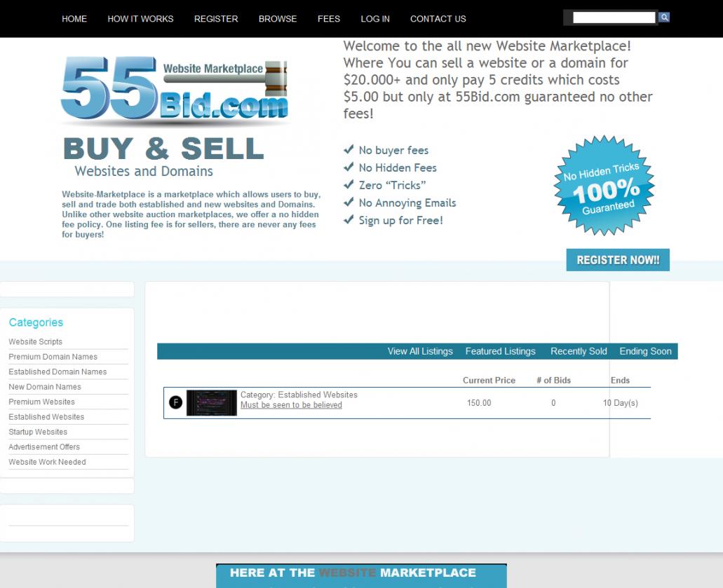
Task: Open the REGISTER menu item
Action: 216,19
